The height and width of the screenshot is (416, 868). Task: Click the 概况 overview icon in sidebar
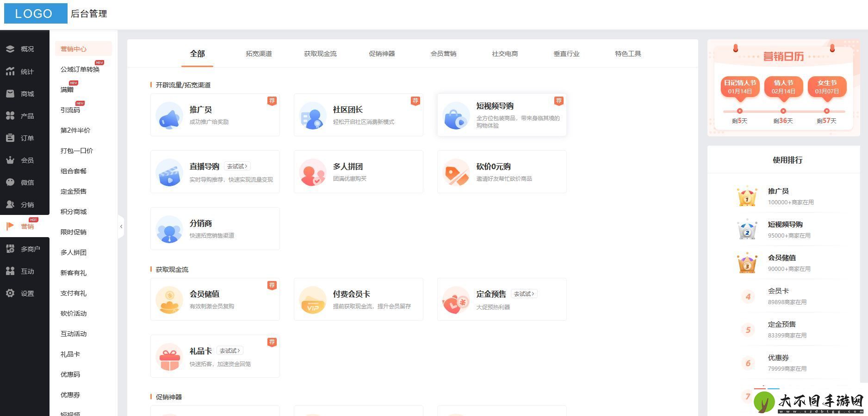(x=10, y=49)
